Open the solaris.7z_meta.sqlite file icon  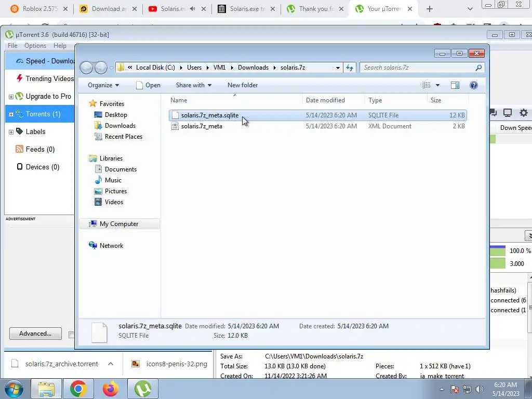(x=175, y=115)
